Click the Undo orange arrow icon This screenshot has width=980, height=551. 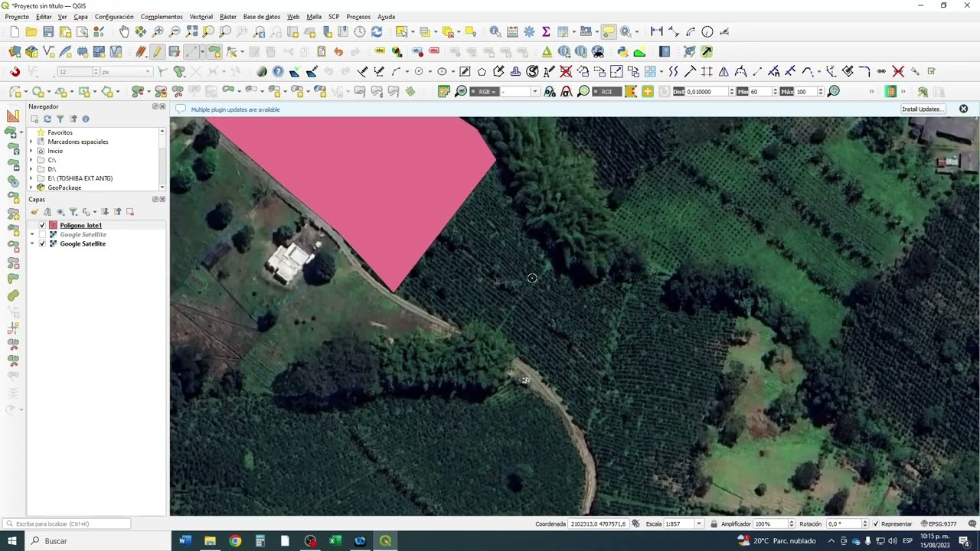(338, 51)
